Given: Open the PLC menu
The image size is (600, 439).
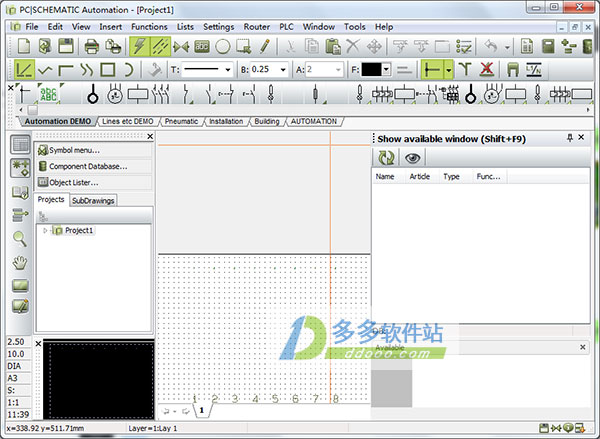Looking at the screenshot, I should [286, 27].
